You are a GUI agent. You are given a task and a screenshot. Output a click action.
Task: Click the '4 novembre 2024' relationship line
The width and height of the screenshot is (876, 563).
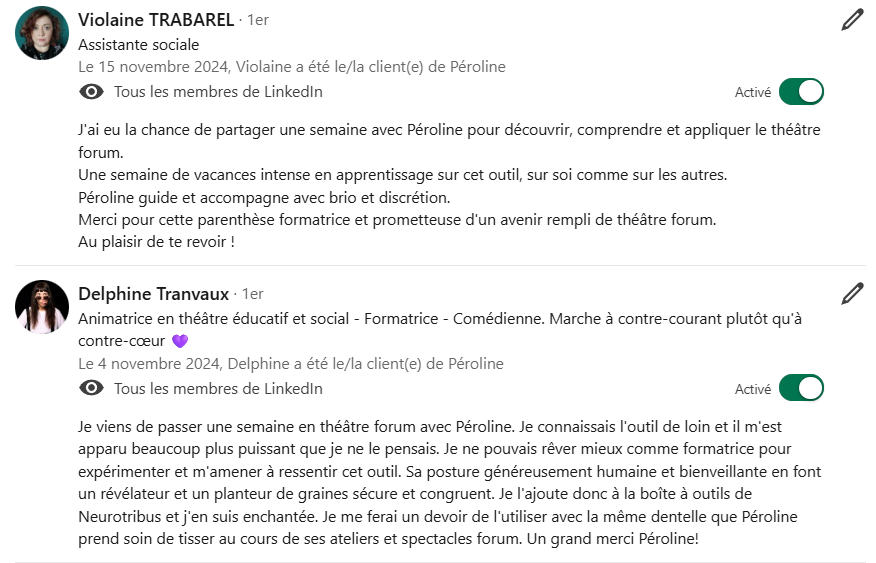click(290, 364)
